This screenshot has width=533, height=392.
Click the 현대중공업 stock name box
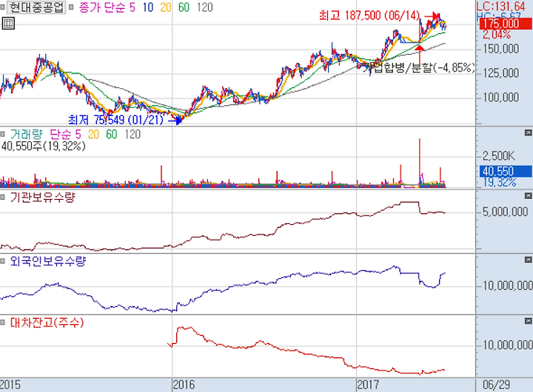36,7
